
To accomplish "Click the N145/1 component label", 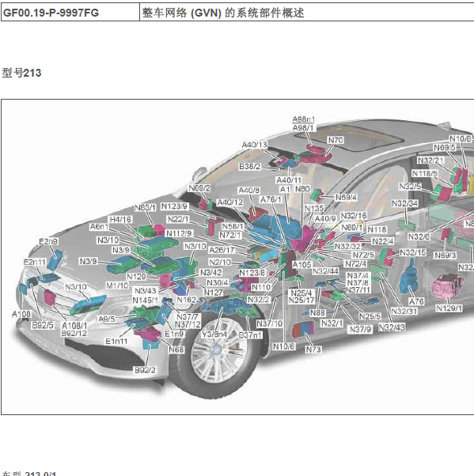I will coord(146,300).
